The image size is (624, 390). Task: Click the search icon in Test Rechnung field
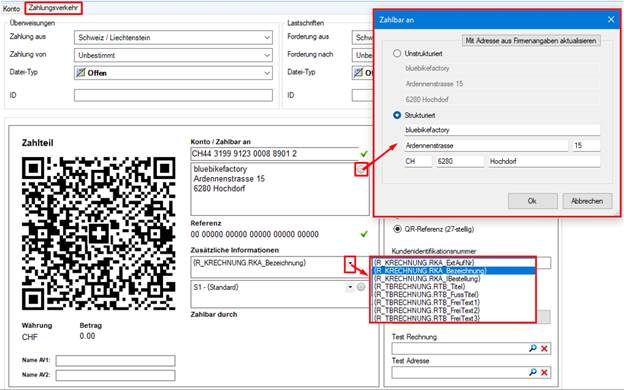tap(533, 348)
